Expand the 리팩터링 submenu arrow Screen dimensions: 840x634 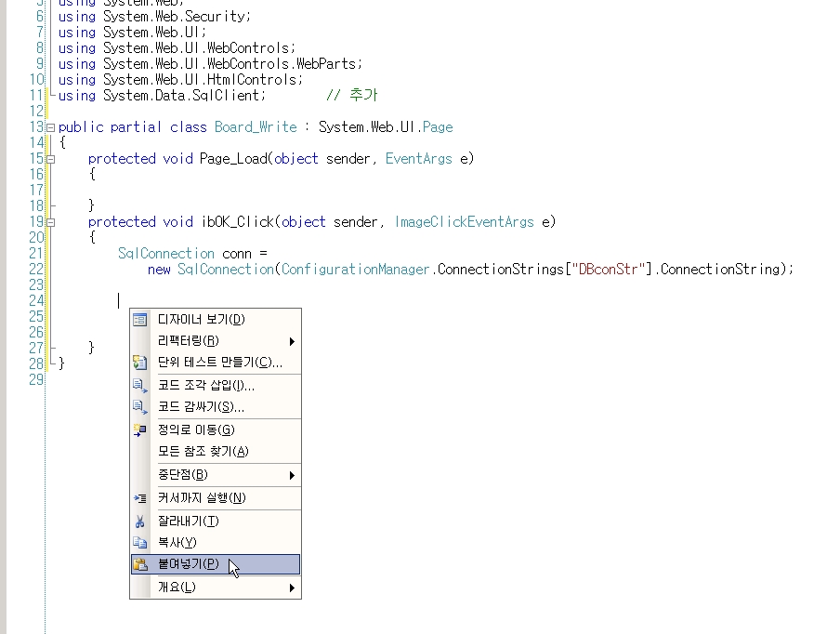[292, 341]
